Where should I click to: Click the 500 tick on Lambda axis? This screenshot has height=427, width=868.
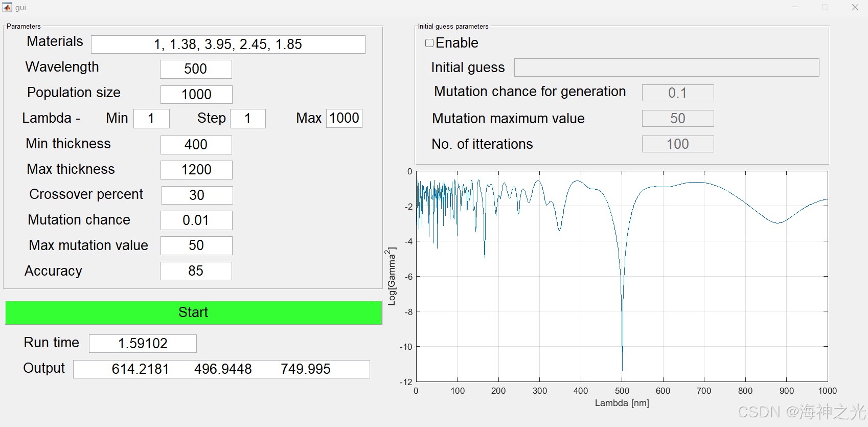click(622, 391)
